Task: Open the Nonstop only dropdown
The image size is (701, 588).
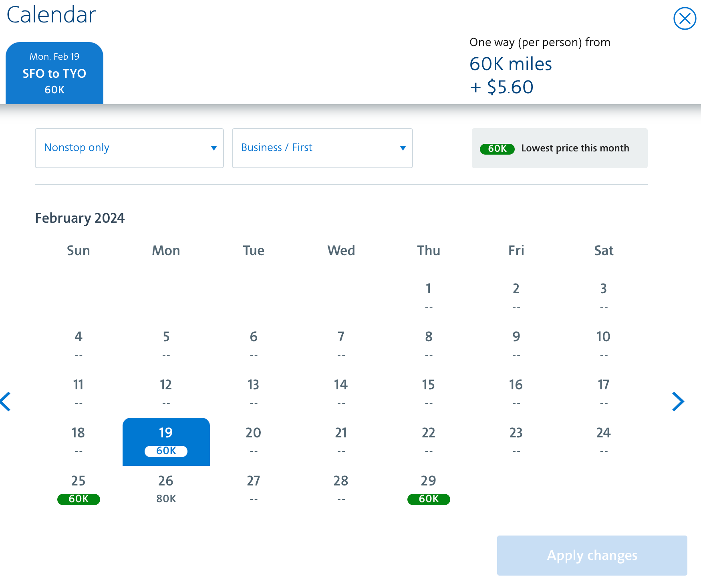Action: [x=129, y=148]
